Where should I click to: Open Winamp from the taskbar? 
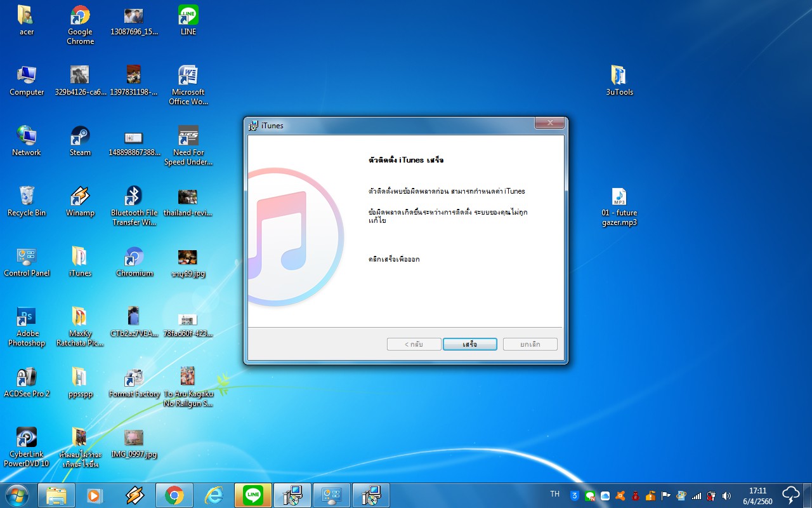coord(134,495)
